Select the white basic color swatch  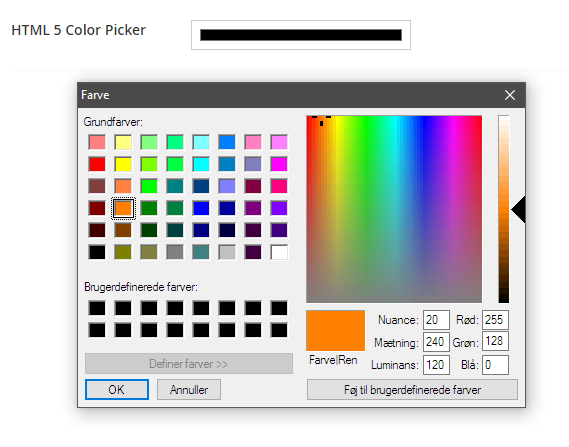pos(279,252)
